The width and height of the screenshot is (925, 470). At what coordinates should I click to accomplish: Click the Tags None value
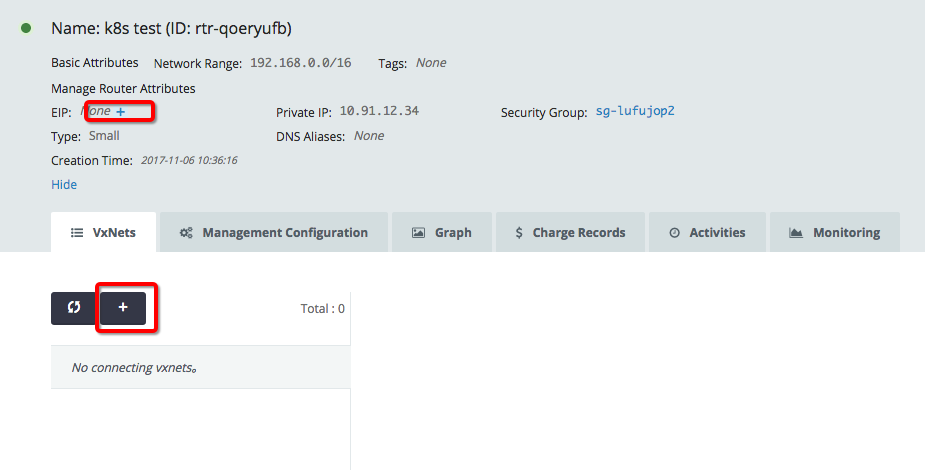tap(431, 63)
